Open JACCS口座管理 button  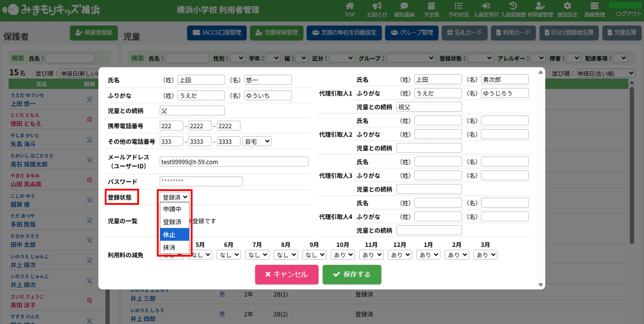tap(217, 33)
